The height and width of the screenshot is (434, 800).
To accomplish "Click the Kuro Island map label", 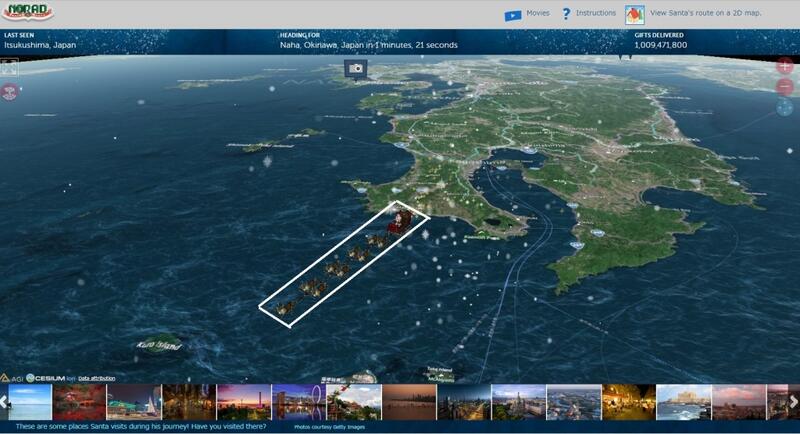I will 159,345.
